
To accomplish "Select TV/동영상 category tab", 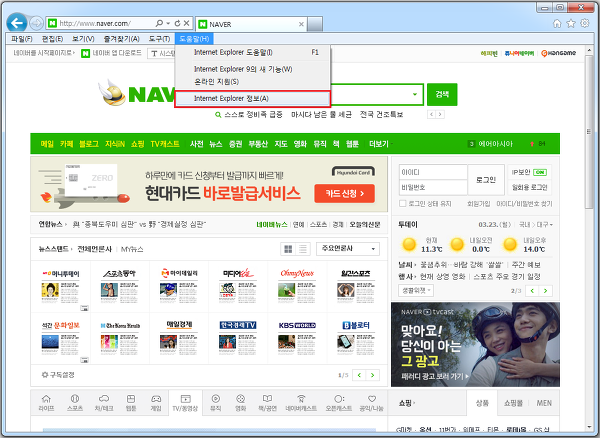I will tap(185, 403).
